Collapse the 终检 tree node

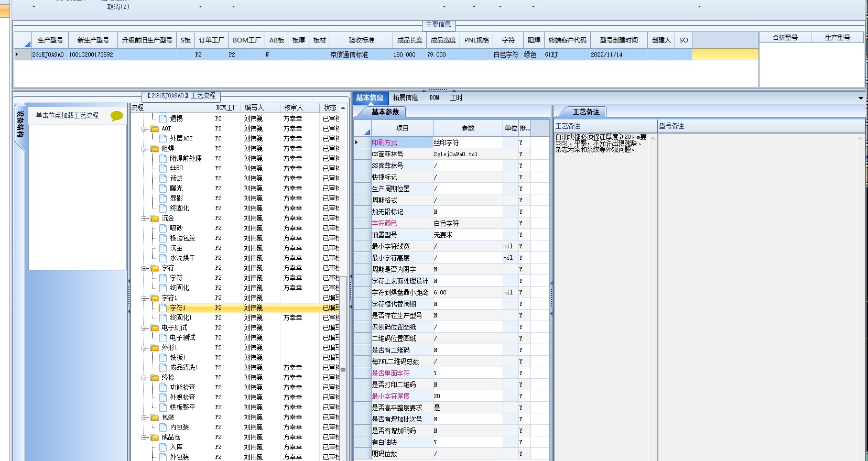pos(144,377)
